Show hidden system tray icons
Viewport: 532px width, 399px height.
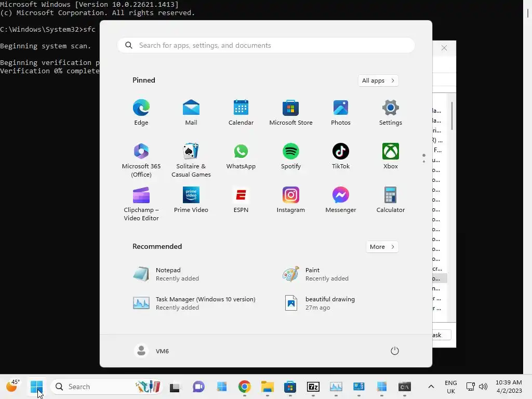click(x=431, y=387)
